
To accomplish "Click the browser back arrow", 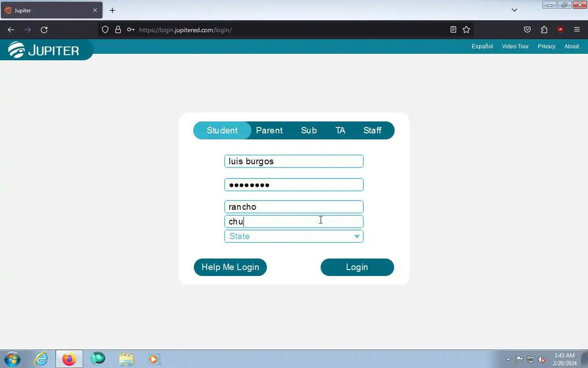I will point(11,30).
